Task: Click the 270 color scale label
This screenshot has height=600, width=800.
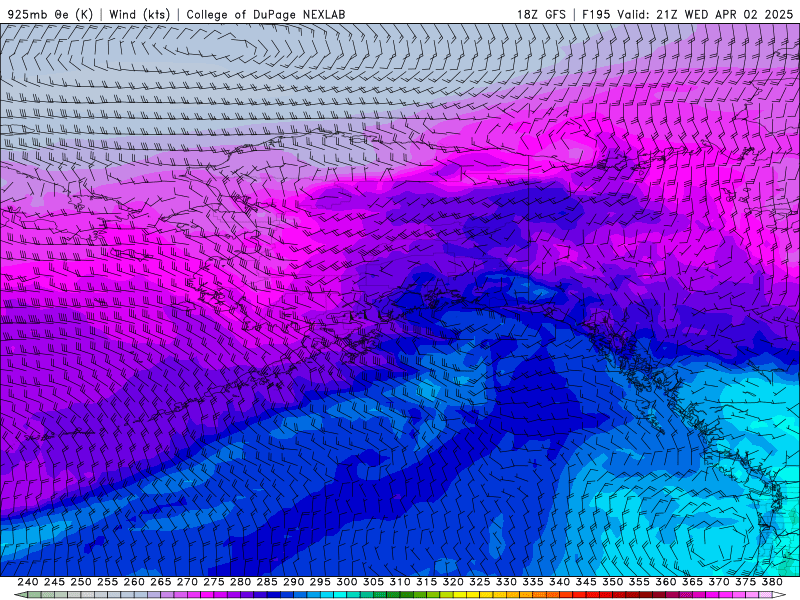Action: point(187,582)
